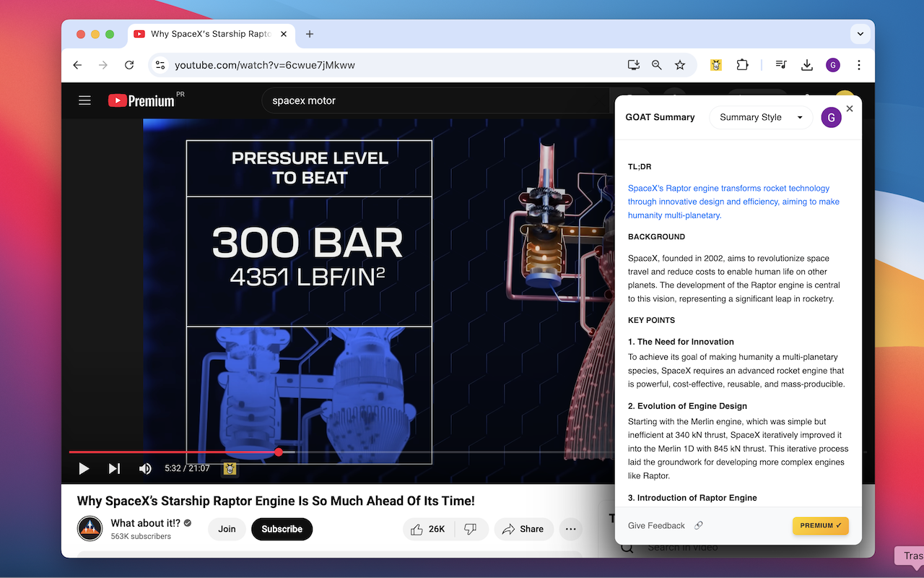Click the GOAT Summary account avatar
The image size is (924, 578).
click(x=832, y=117)
